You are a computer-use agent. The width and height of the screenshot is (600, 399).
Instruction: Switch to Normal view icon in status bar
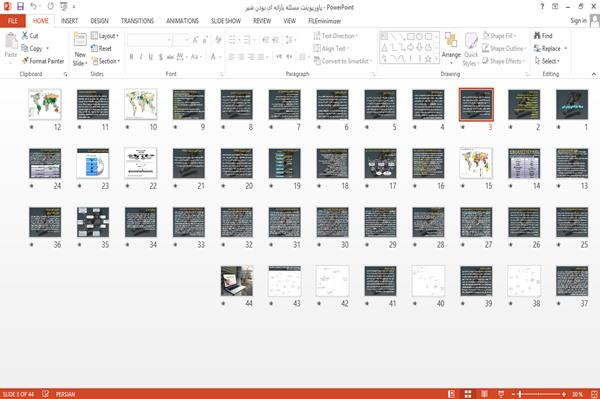[452, 394]
